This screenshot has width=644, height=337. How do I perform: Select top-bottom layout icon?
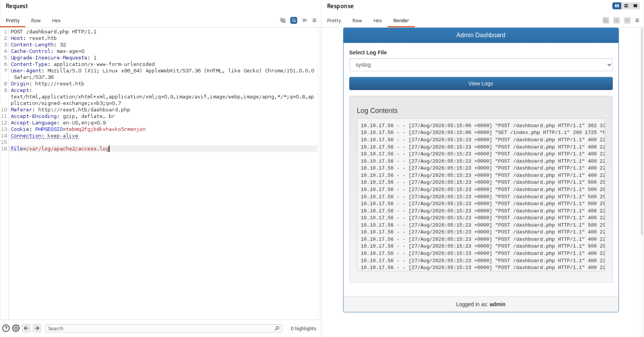[626, 6]
